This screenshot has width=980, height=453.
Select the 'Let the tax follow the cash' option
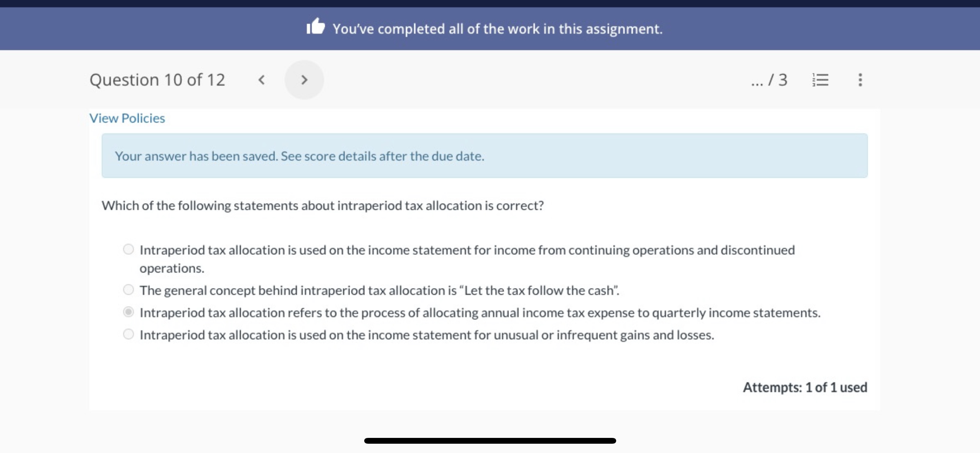[128, 290]
